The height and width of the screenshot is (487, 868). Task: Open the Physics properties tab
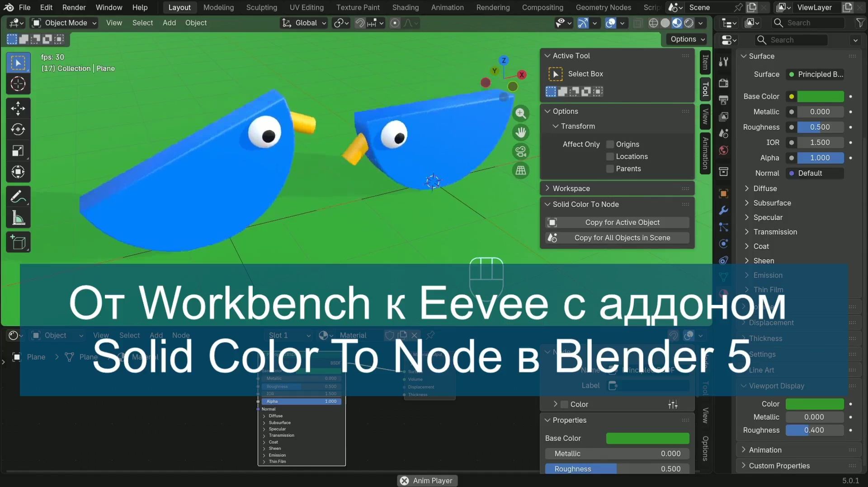[x=723, y=243]
